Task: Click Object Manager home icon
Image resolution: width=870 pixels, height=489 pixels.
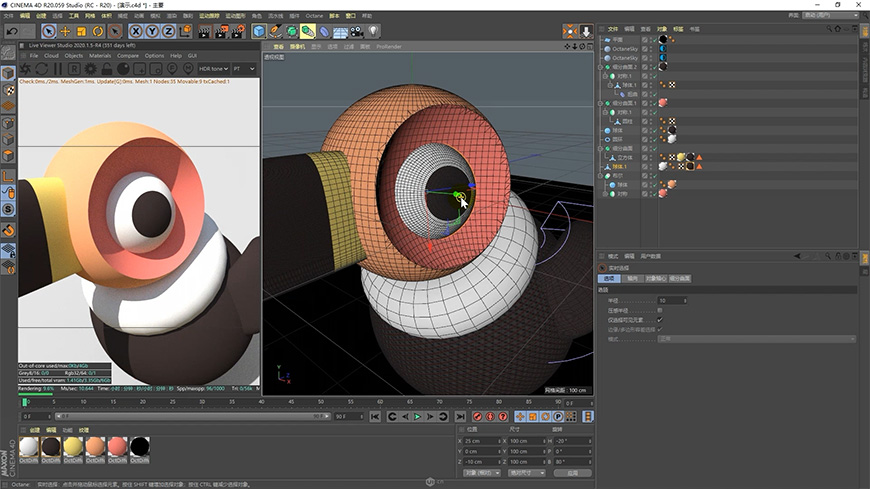Action: click(837, 29)
